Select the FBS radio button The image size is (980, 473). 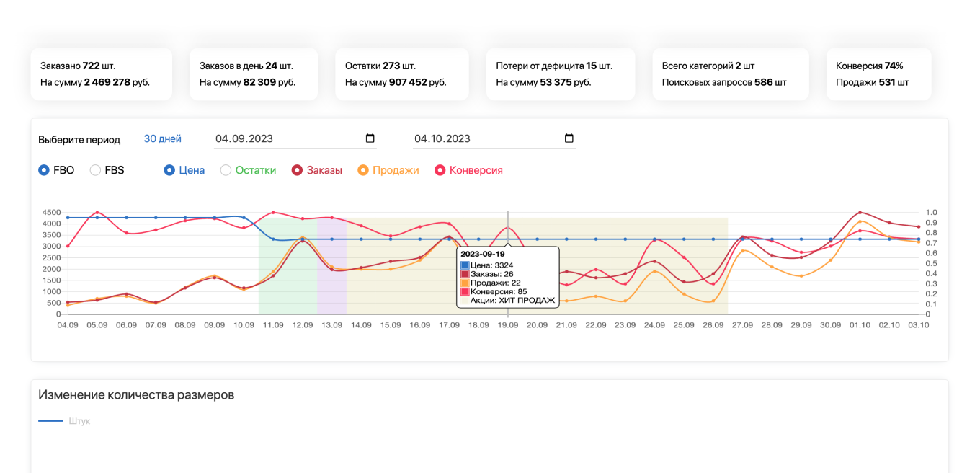pyautogui.click(x=95, y=170)
